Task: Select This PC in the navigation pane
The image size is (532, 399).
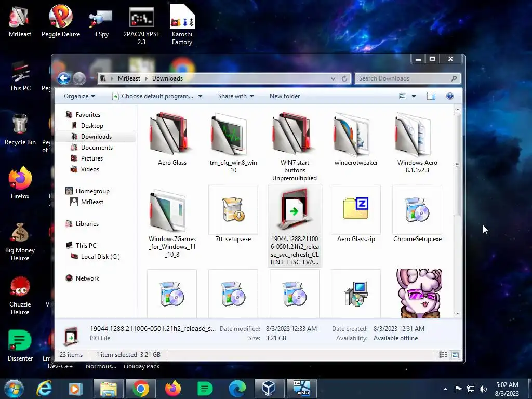Action: [x=86, y=246]
